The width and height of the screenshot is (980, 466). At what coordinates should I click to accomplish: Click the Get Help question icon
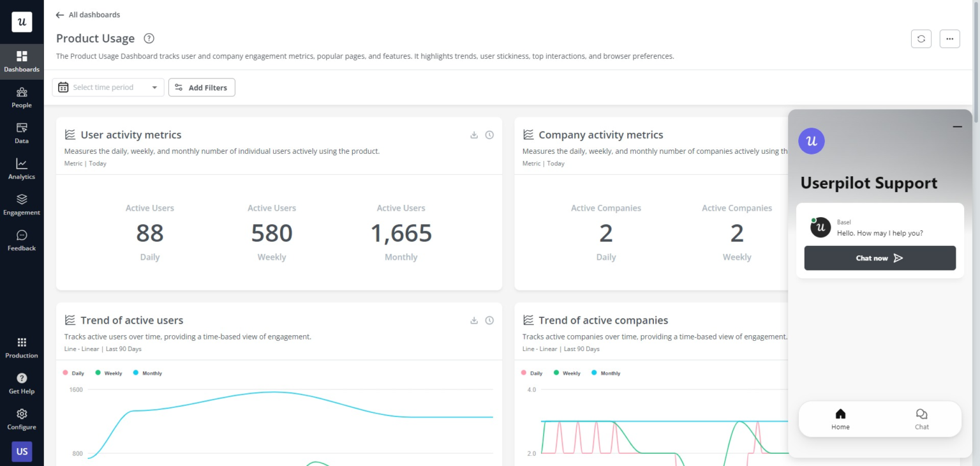(22, 383)
